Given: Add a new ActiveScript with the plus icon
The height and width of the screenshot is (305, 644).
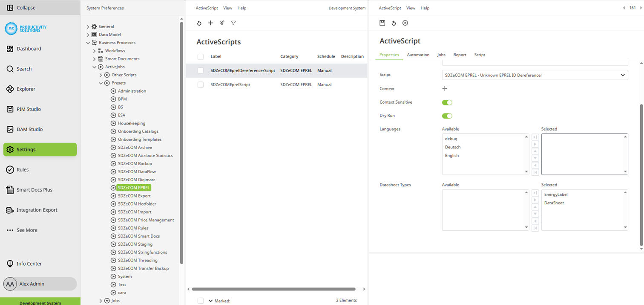Looking at the screenshot, I should pyautogui.click(x=210, y=23).
